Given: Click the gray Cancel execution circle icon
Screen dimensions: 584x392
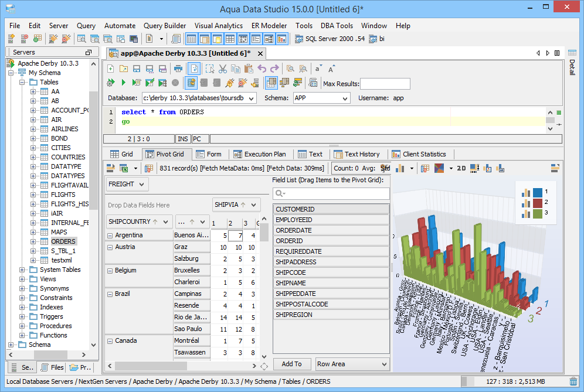Looking at the screenshot, I should point(175,83).
